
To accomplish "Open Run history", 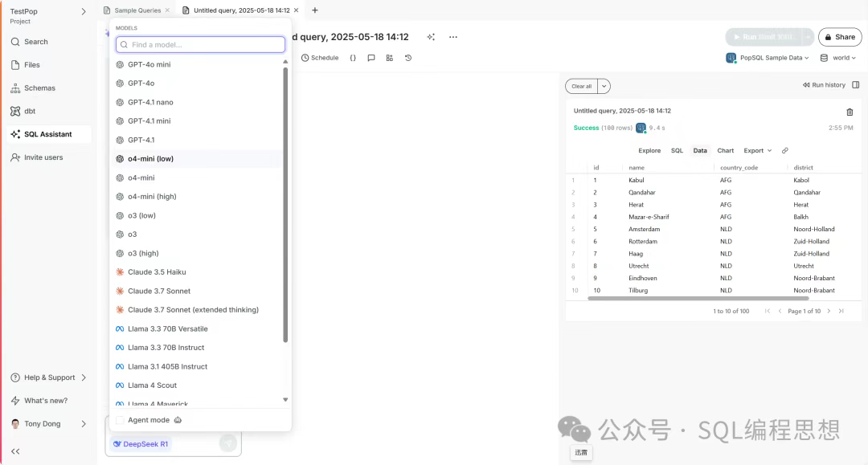I will point(825,85).
